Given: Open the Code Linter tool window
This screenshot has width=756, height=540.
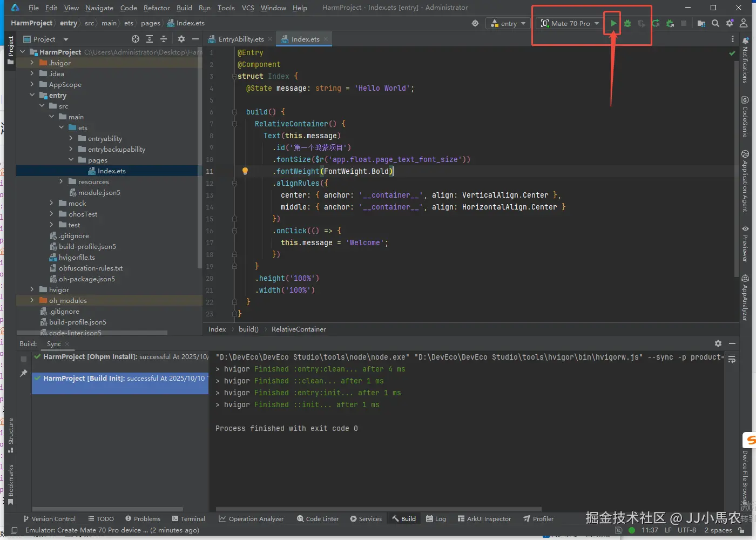Looking at the screenshot, I should 318,519.
